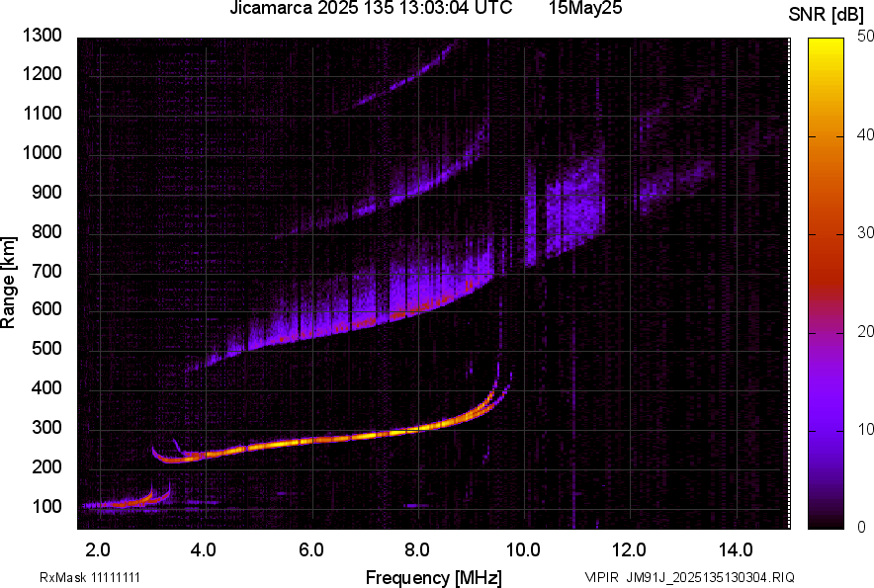The image size is (874, 588).
Task: Click the colorbar tick value 50
Action: 865,37
